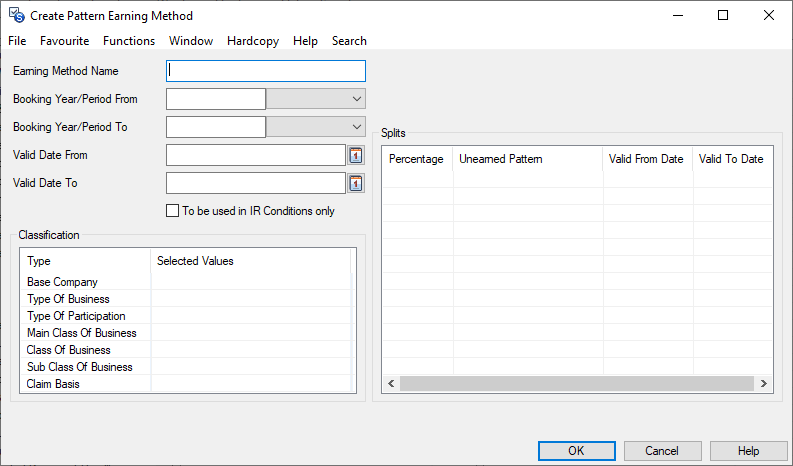
Task: Open the File menu
Action: tap(17, 41)
